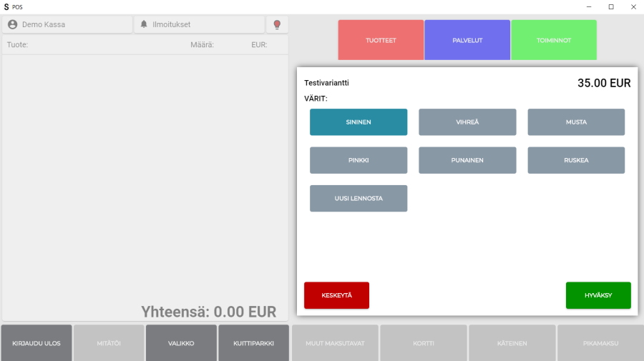
Task: Open the Valikko menu
Action: click(x=181, y=343)
